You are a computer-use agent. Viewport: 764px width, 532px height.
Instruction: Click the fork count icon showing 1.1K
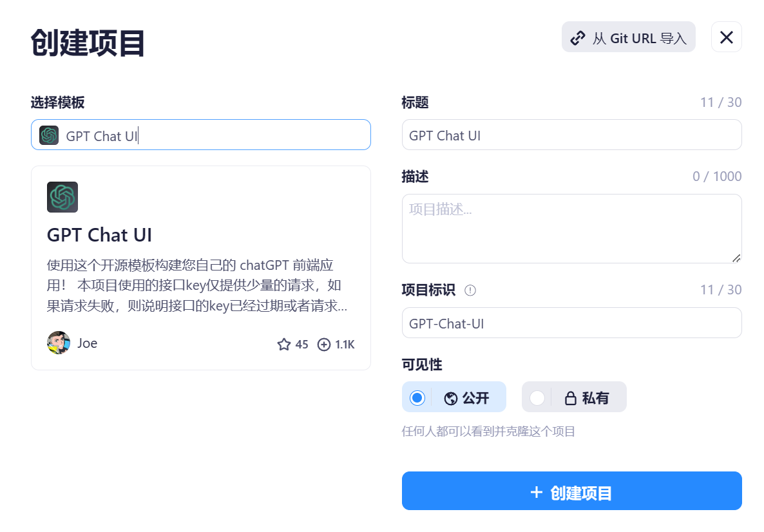(324, 345)
